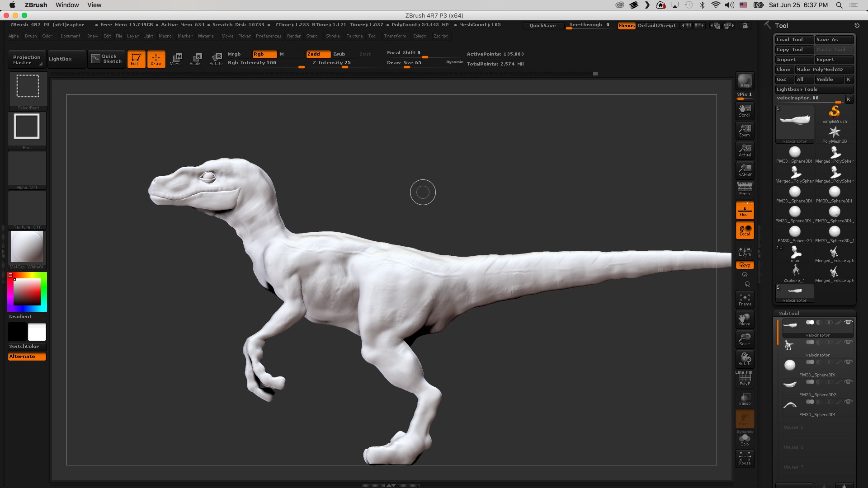Click the Wi-Fi status icon

(x=715, y=5)
